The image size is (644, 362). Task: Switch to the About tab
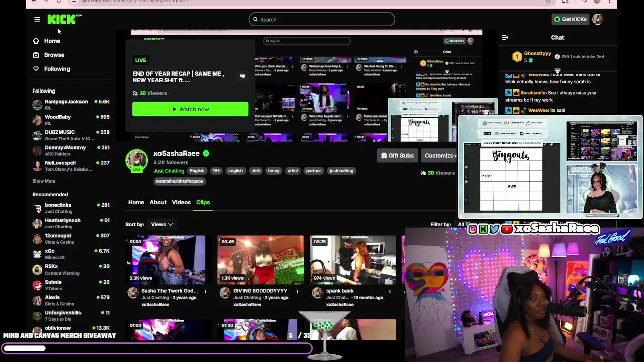[x=158, y=202]
